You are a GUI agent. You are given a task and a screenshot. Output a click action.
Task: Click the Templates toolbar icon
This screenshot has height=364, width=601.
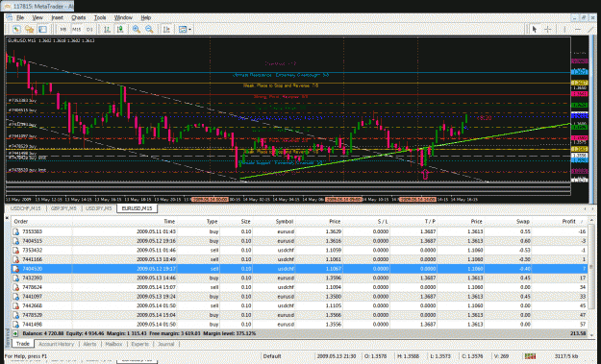pos(183,29)
